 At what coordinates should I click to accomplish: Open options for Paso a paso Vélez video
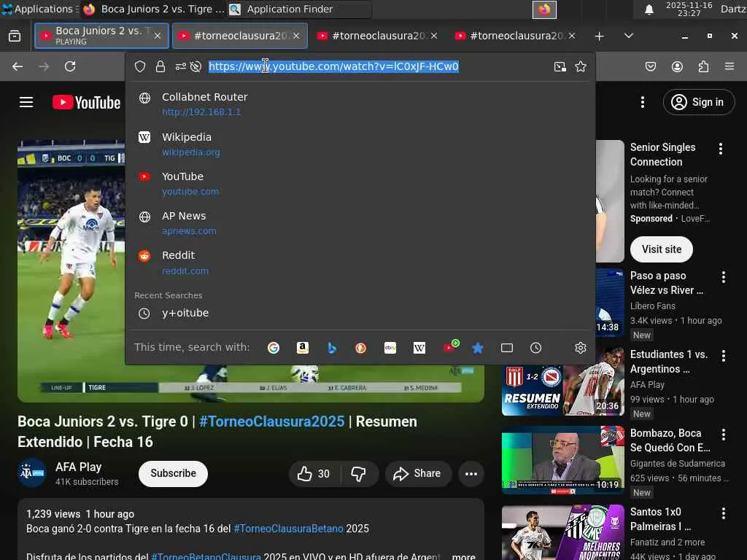[724, 277]
